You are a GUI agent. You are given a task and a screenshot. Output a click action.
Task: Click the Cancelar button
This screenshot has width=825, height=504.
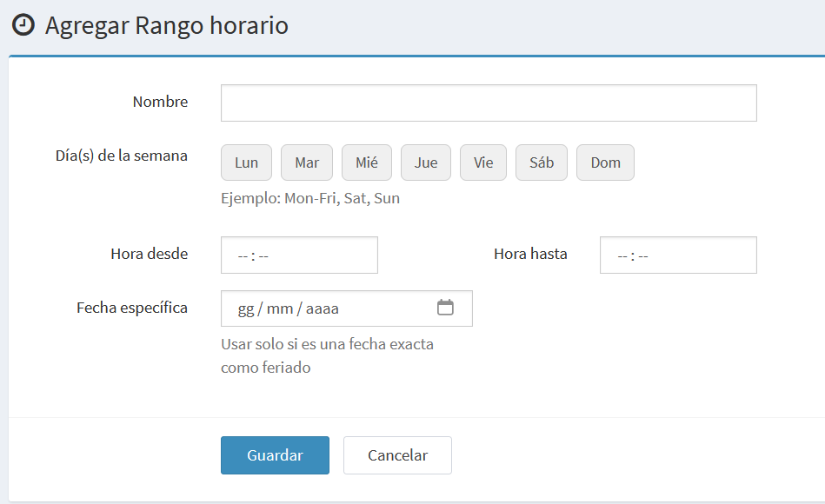(x=397, y=455)
